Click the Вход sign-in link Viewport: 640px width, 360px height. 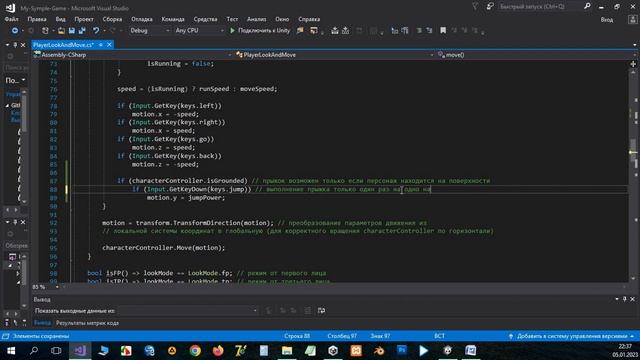pos(607,20)
